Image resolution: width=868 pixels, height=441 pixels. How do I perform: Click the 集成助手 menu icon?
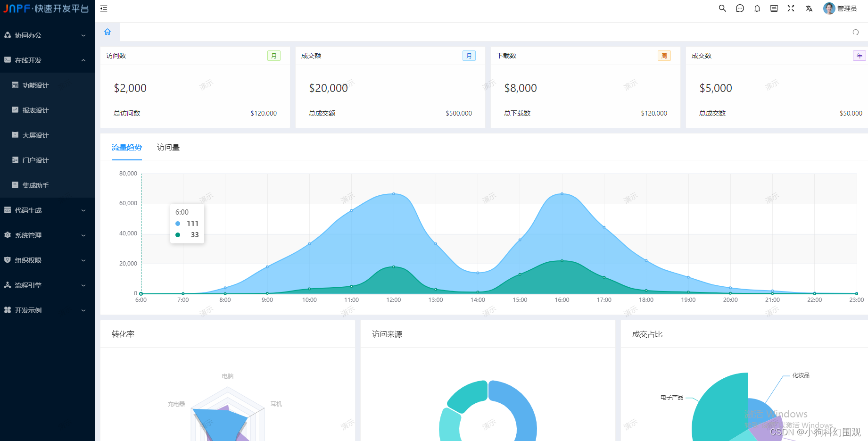(x=15, y=185)
